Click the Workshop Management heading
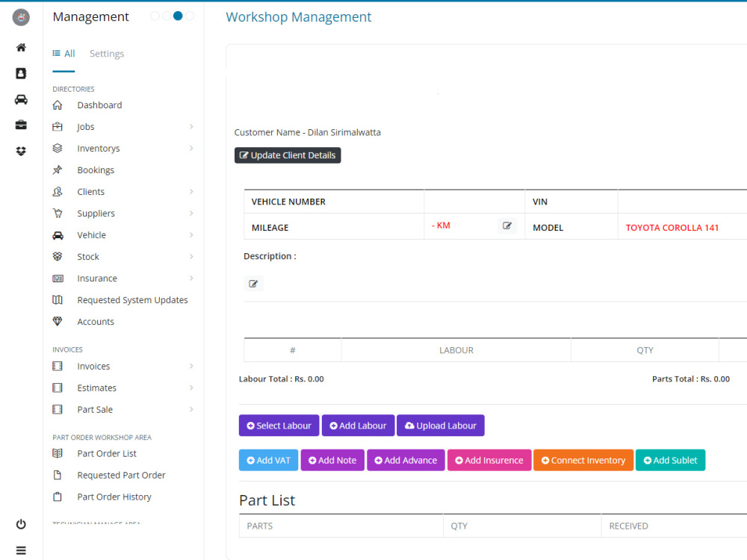 [298, 16]
